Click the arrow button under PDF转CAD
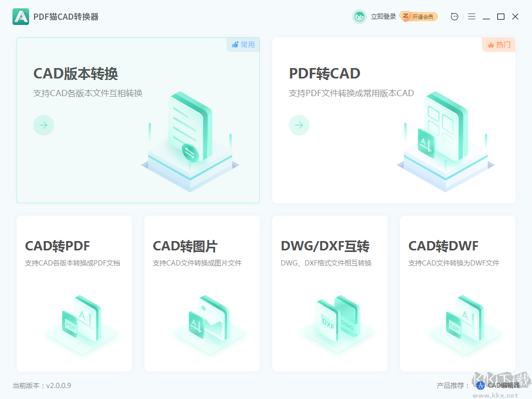 click(x=299, y=125)
